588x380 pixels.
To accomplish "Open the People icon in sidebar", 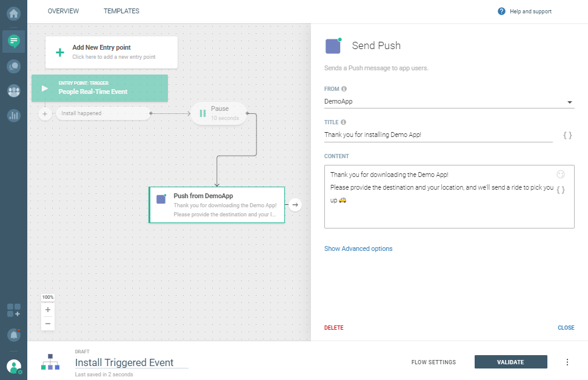I will tap(13, 91).
